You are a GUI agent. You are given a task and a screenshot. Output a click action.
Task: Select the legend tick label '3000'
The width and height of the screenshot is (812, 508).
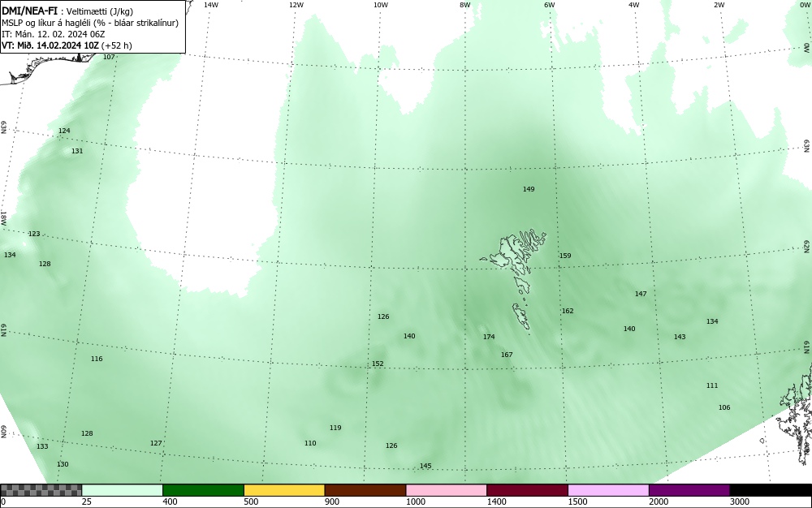pos(740,502)
